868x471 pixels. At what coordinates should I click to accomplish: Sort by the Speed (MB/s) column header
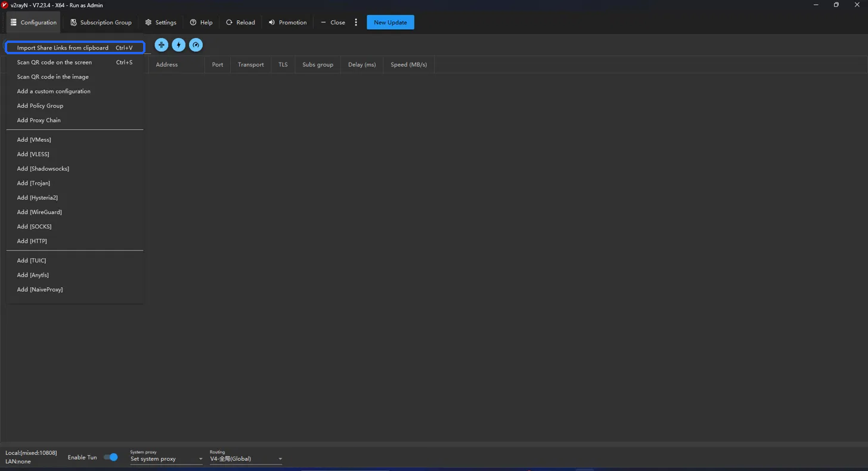(409, 64)
